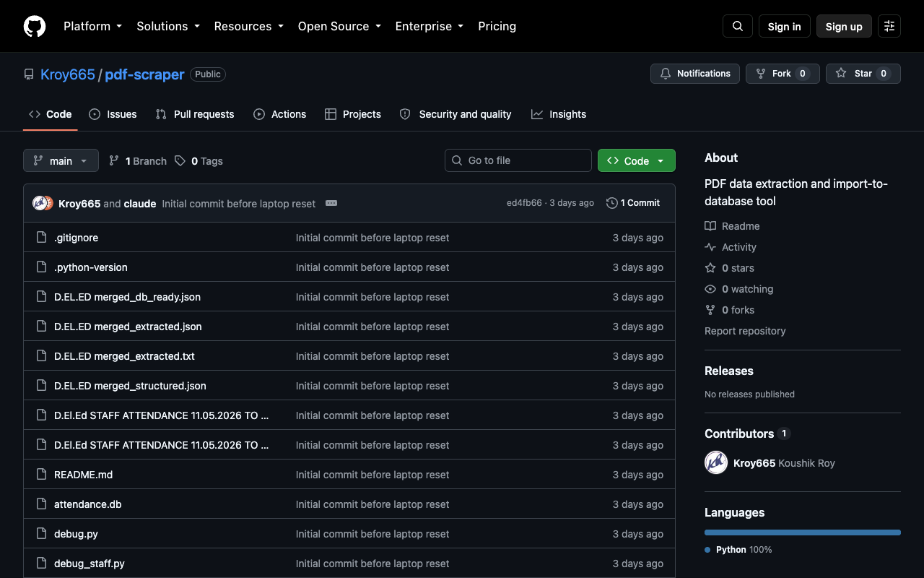The height and width of the screenshot is (578, 924).
Task: Switch to the Issues tab
Action: [113, 114]
